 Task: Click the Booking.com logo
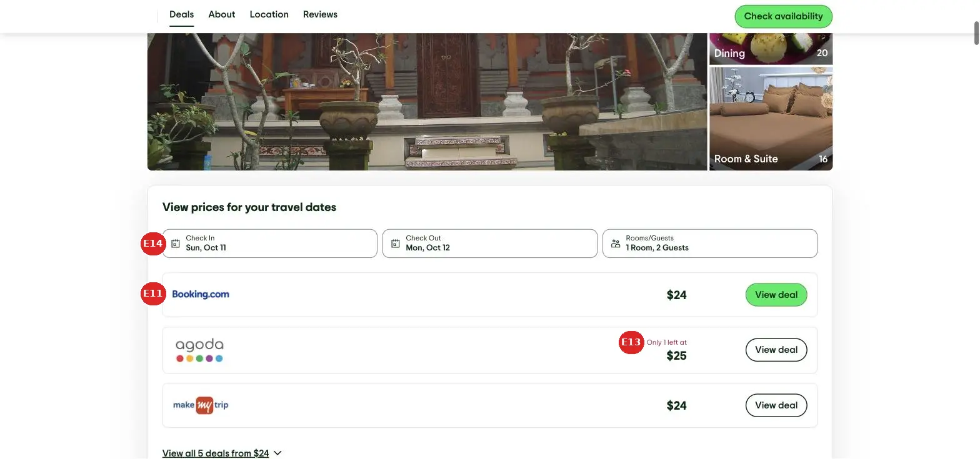click(x=201, y=294)
